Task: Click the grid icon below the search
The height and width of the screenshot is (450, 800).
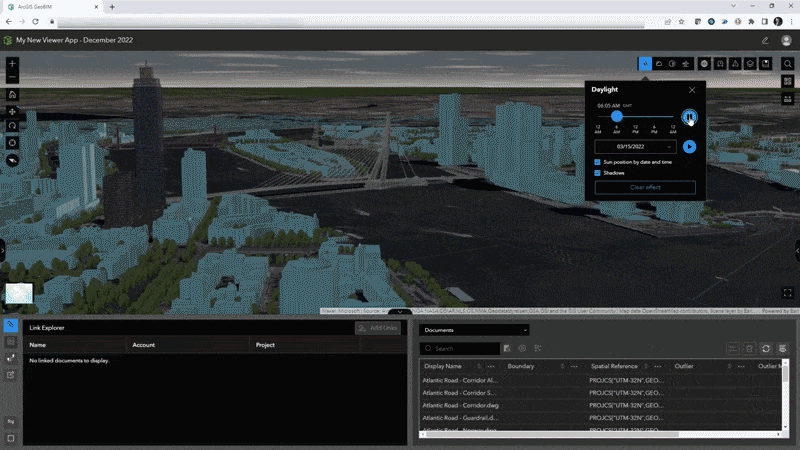Action: (788, 82)
